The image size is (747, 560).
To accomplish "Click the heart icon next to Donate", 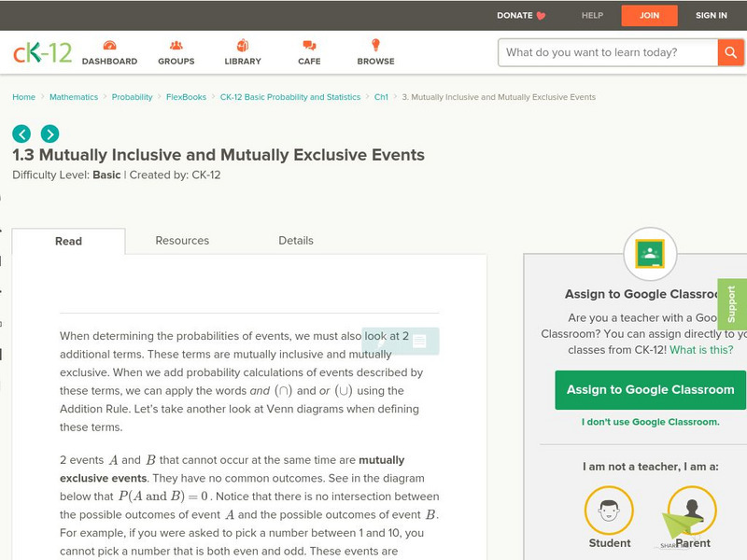I will point(538,15).
